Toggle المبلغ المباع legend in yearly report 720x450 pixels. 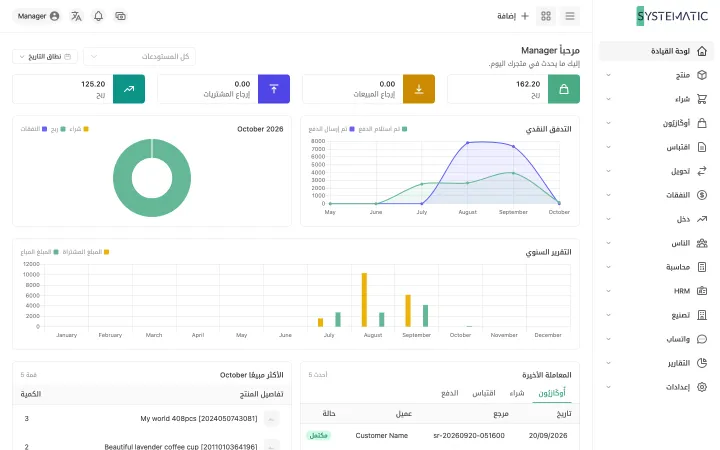pos(39,252)
